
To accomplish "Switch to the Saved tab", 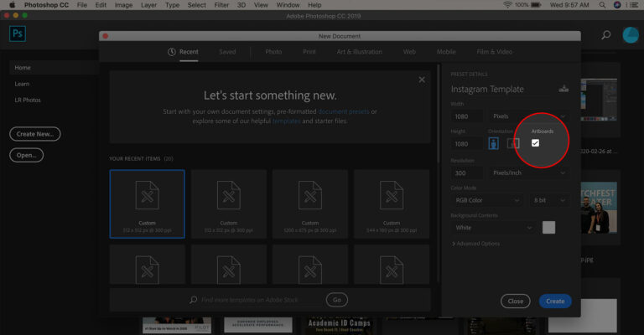I will [227, 52].
